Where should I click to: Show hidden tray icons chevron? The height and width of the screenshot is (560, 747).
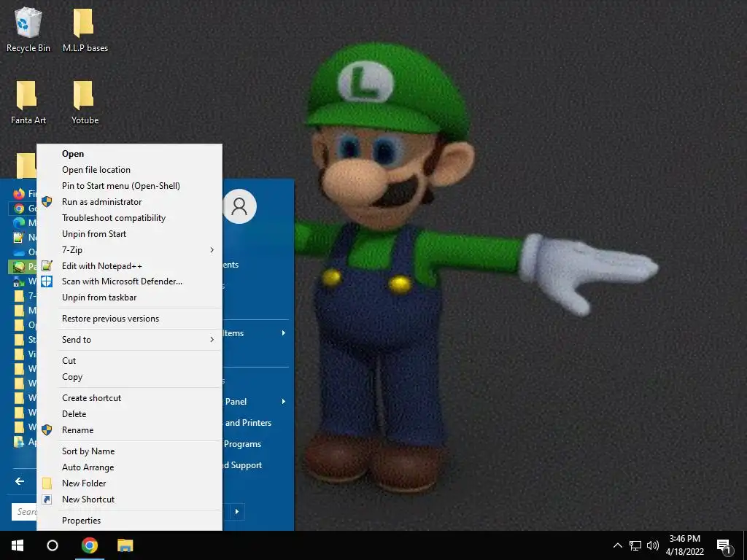click(x=617, y=545)
